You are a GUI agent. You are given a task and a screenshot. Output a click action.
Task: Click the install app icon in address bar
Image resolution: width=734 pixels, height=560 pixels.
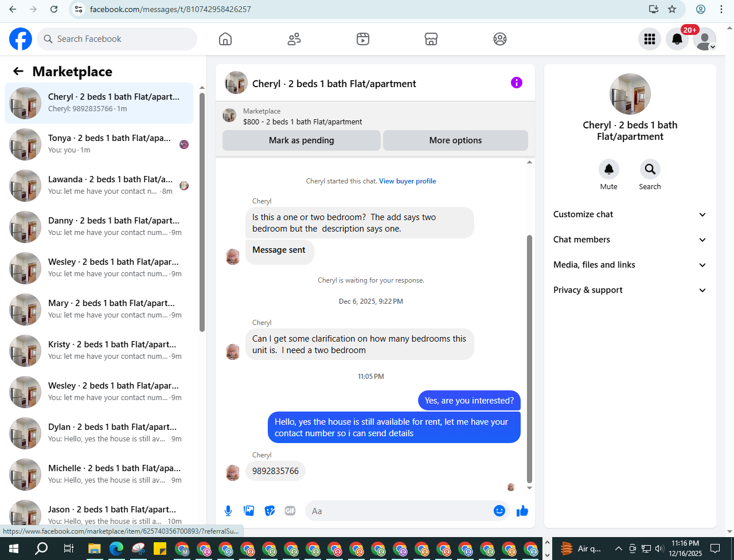(653, 9)
